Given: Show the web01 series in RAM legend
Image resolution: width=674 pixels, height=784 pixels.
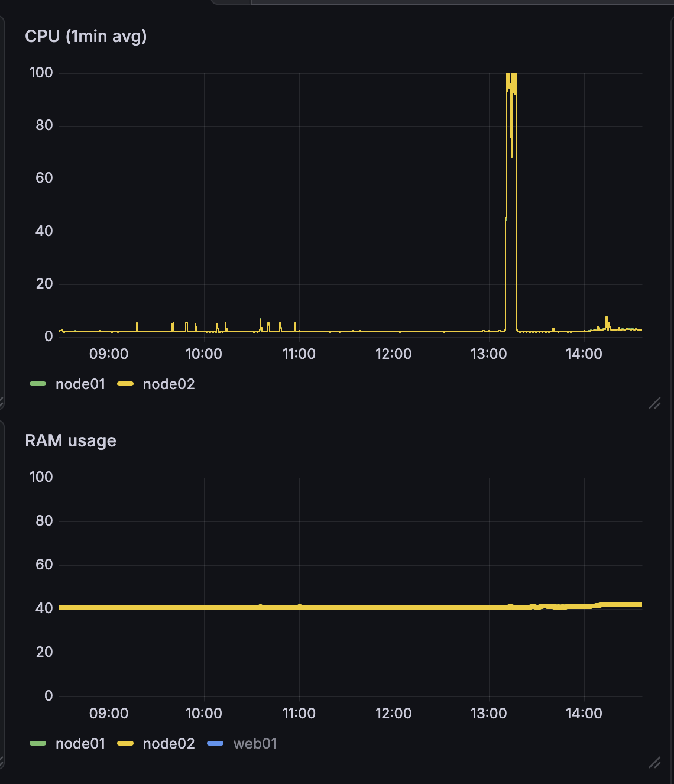Looking at the screenshot, I should pos(255,744).
